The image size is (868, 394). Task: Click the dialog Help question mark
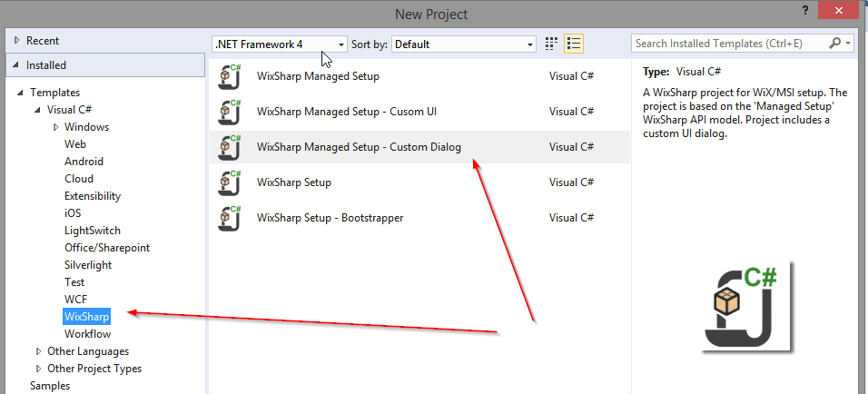(804, 10)
